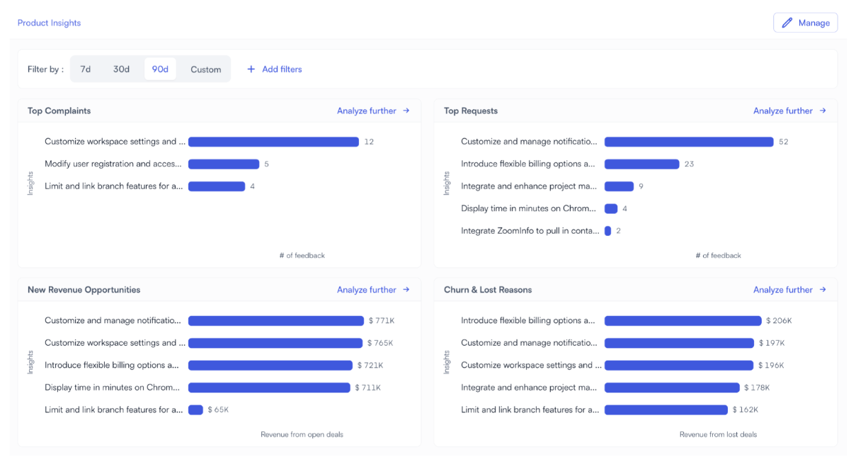Screen dimensions: 868x462
Task: Click 'Display time in minutes on Chrom...' in Top Requests
Action: click(529, 208)
